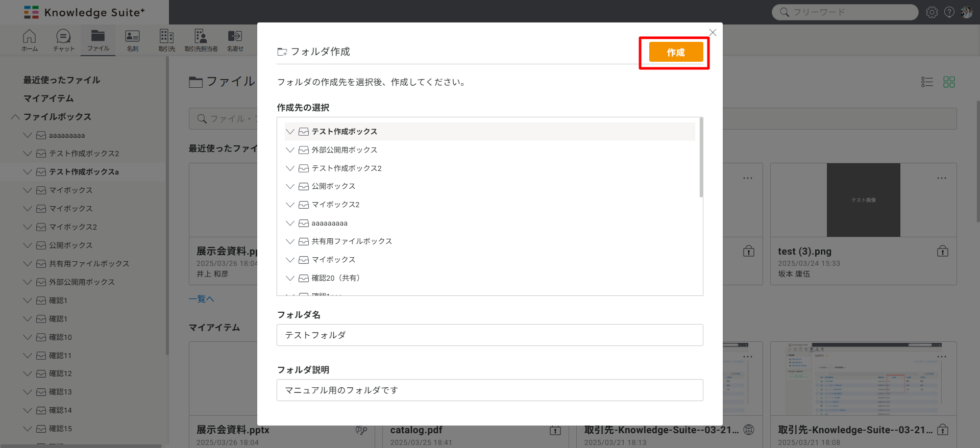Open the 取引先 building icon

[x=166, y=40]
